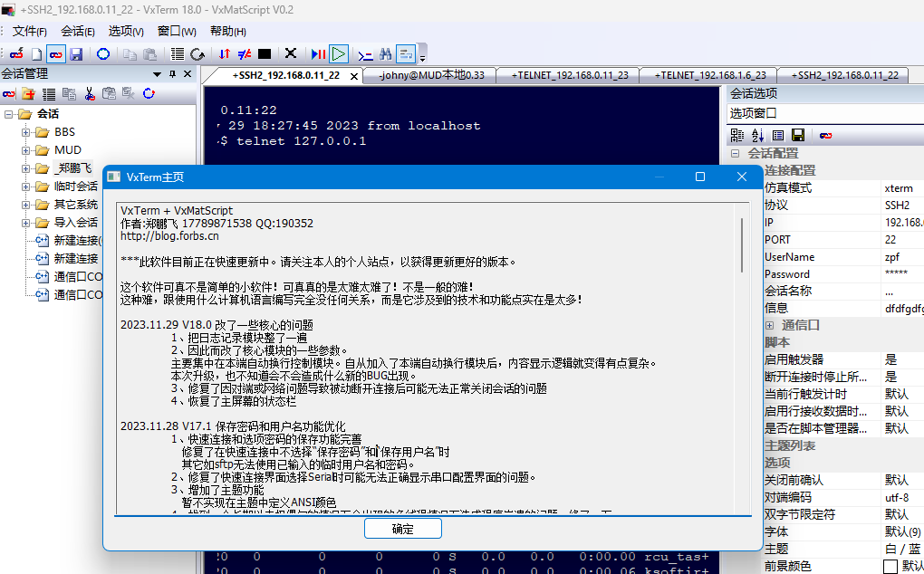
Task: Expand the _郑鹏飞 folder
Action: point(26,169)
